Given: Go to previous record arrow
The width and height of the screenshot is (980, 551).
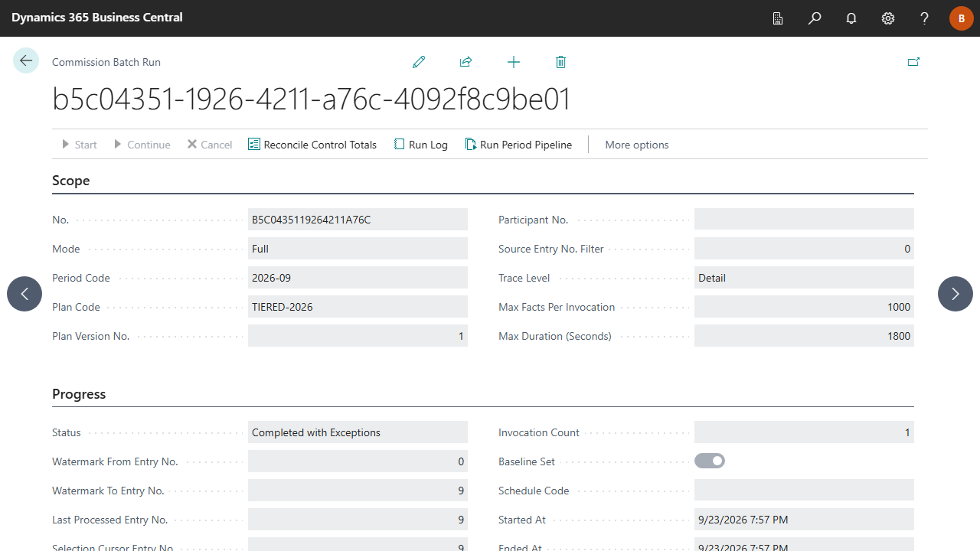Looking at the screenshot, I should (24, 294).
